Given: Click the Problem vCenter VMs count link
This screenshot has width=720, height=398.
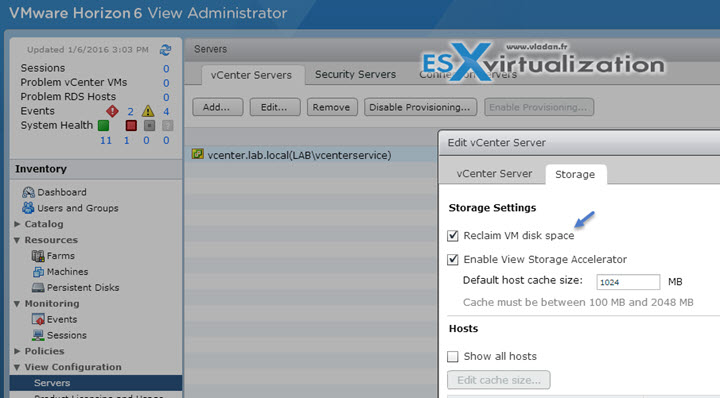Looking at the screenshot, I should pos(166,83).
